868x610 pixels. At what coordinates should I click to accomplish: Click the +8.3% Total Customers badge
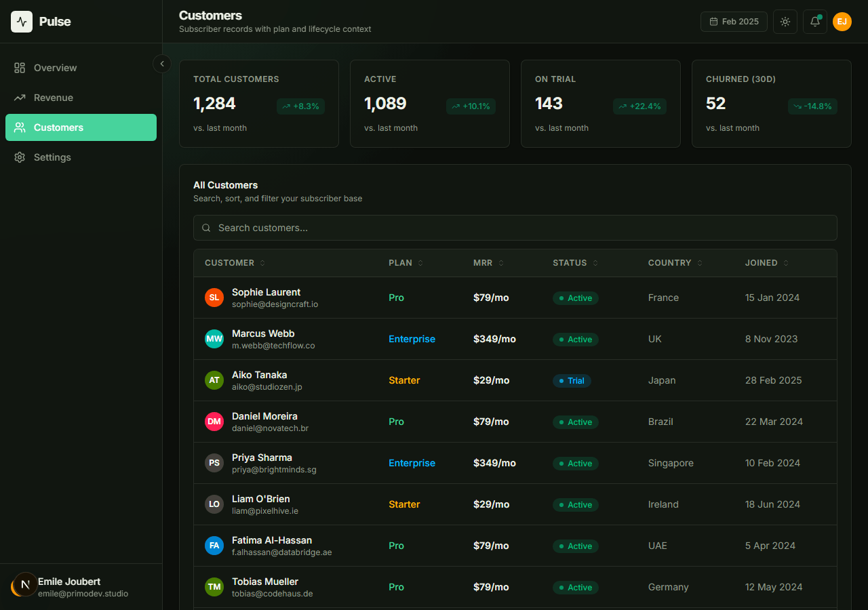(300, 106)
